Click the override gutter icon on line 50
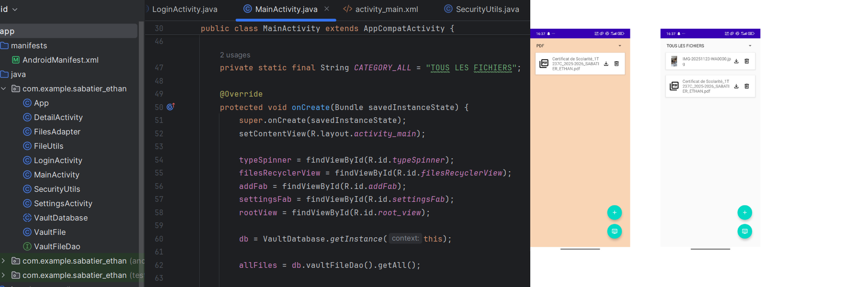Screen dimensions: 868x287 point(171,107)
